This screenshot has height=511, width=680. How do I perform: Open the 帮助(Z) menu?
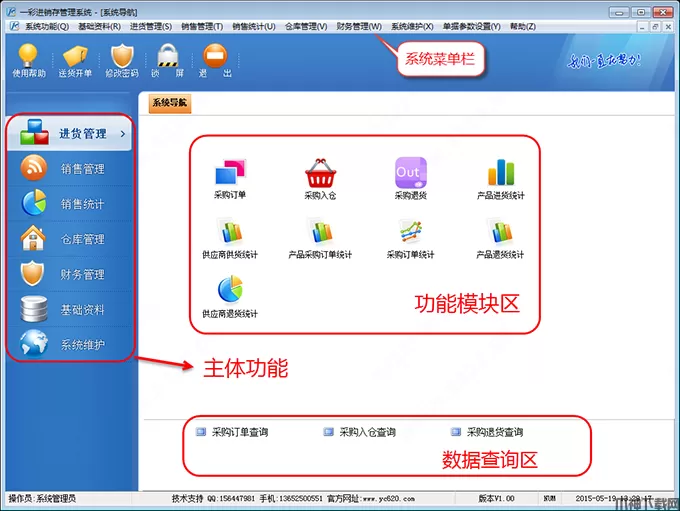point(523,26)
